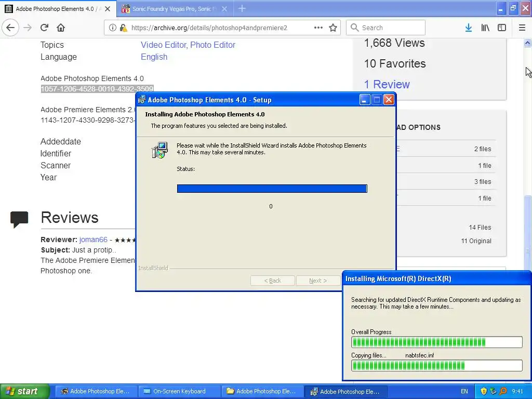
Task: Click the orange magnifier tray icon
Action: click(503, 391)
